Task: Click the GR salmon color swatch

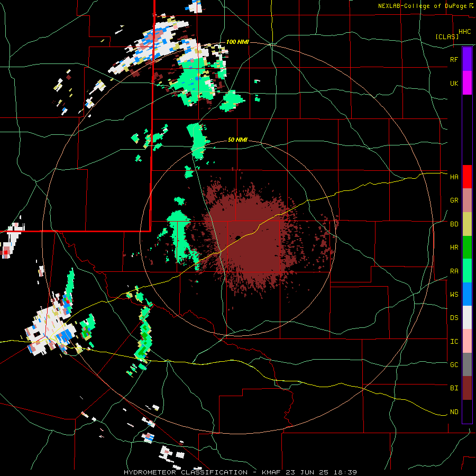Action: pyautogui.click(x=467, y=200)
